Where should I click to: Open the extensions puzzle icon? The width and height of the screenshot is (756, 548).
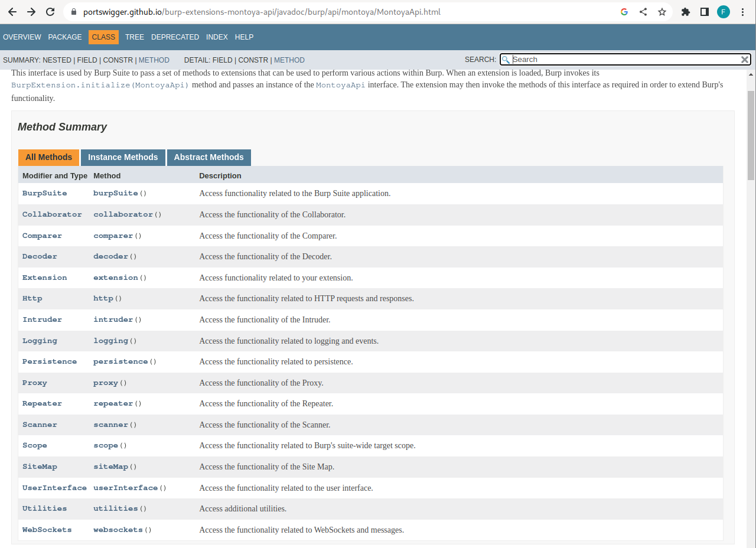pos(686,12)
